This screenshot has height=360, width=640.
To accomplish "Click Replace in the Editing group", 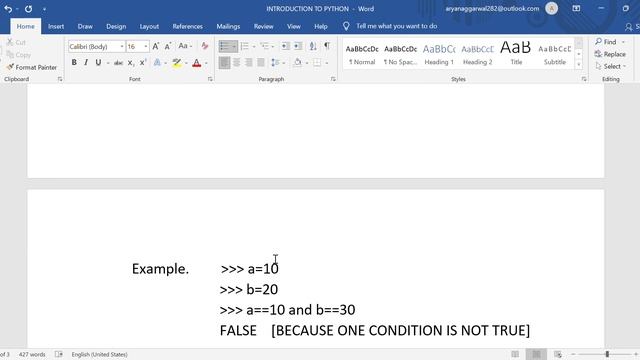I will point(611,54).
